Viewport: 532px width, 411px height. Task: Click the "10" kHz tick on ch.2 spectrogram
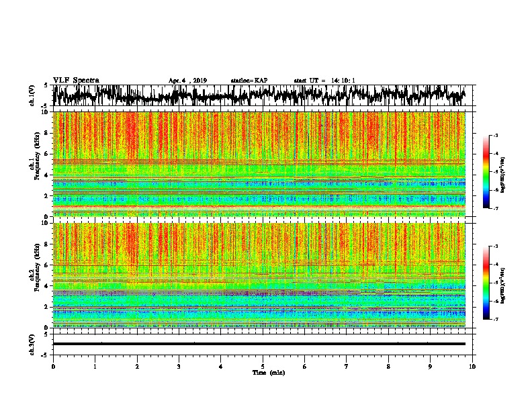pos(45,223)
